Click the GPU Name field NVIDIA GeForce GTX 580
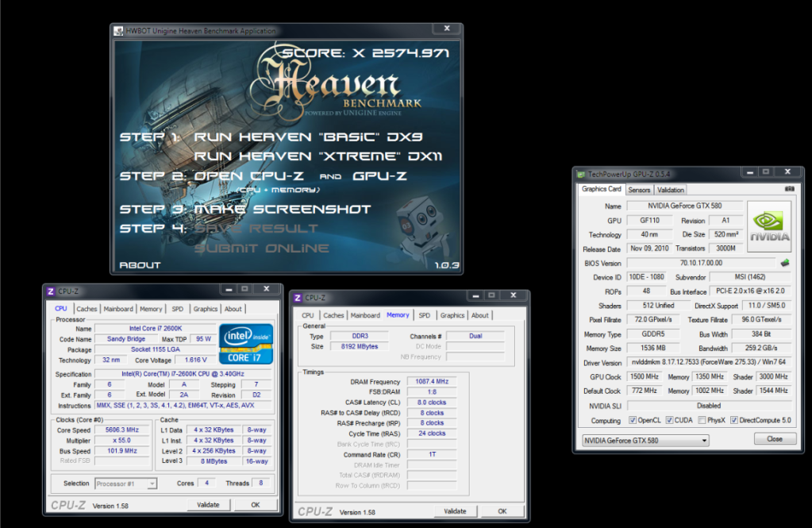Image resolution: width=812 pixels, height=528 pixels. 685,206
